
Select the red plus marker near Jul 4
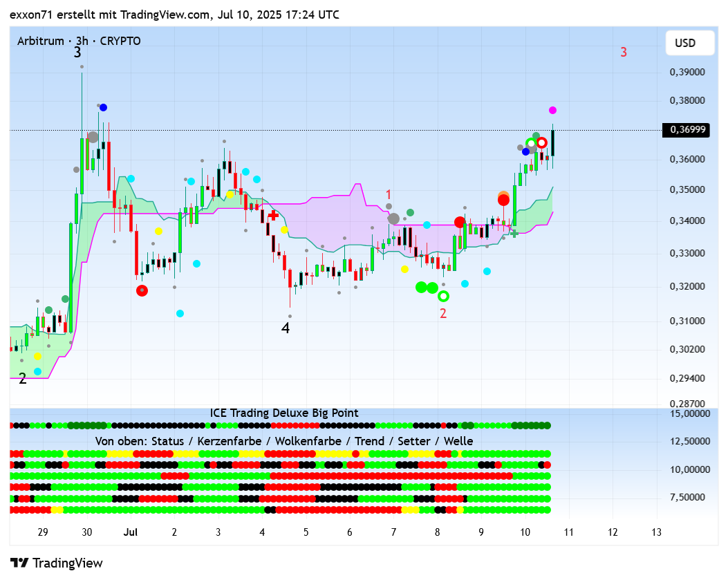tap(273, 216)
